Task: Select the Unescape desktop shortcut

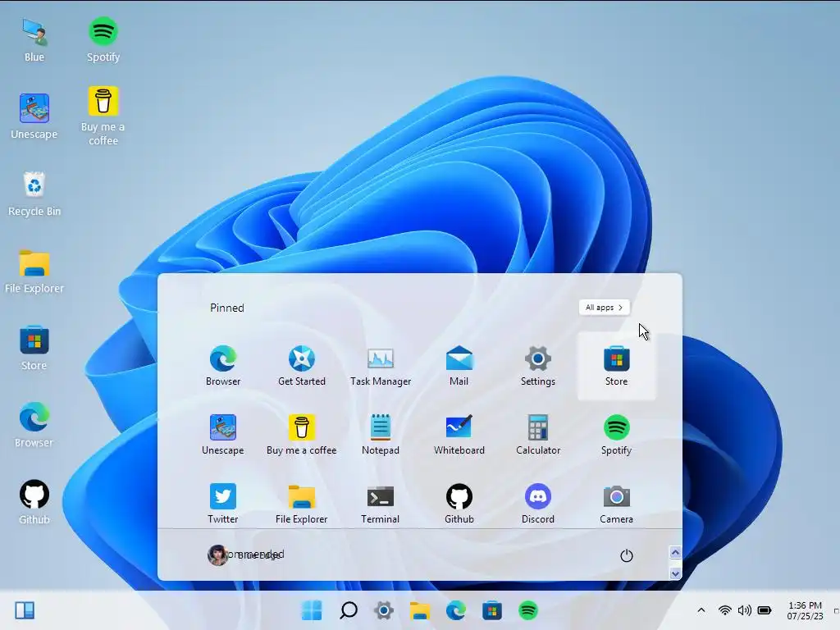Action: click(34, 116)
